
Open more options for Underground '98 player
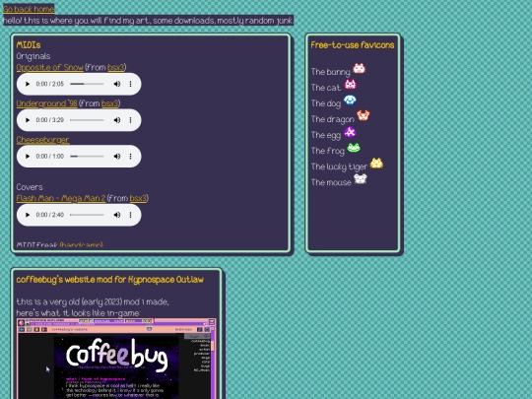(x=131, y=120)
